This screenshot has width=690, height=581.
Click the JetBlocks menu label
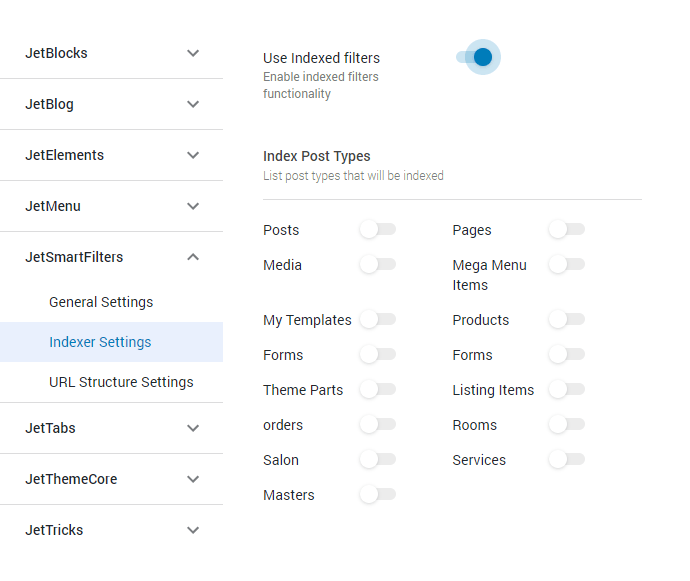(x=56, y=53)
